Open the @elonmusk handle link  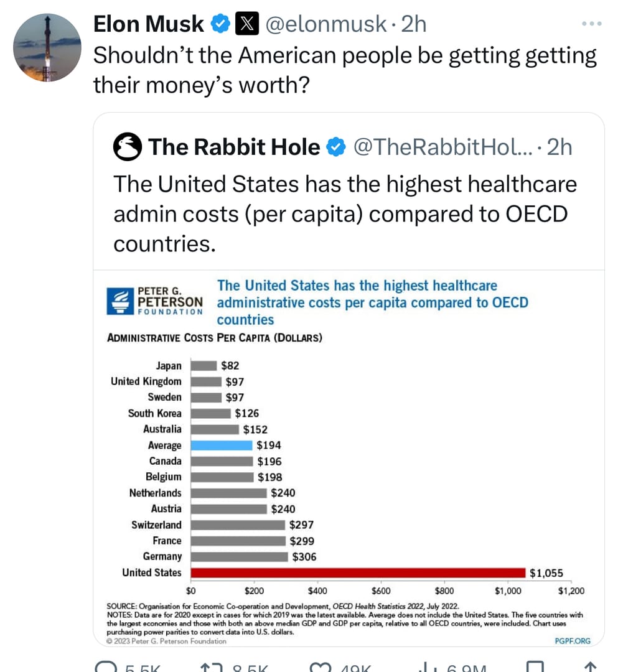pyautogui.click(x=325, y=24)
